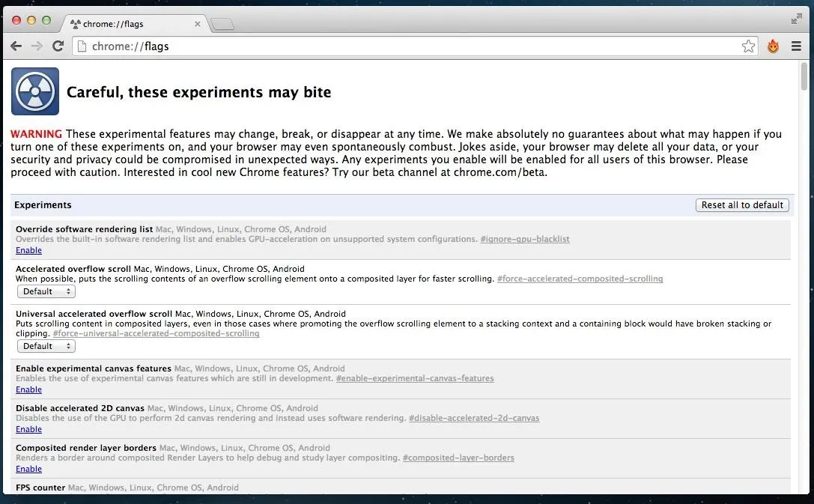Enable experimental canvas features
814x504 pixels.
(28, 389)
